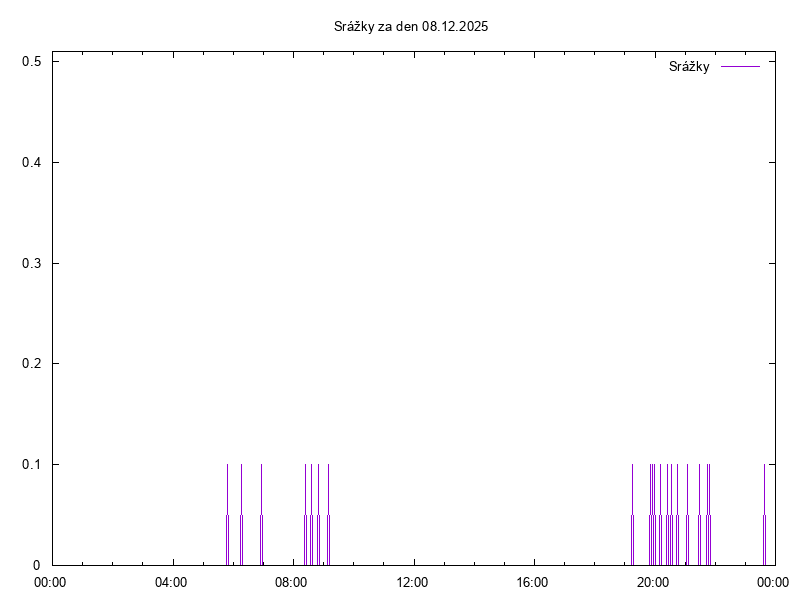Screen dimensions: 800x600
Task: Select the 0.2 y-axis label
Action: 30,364
